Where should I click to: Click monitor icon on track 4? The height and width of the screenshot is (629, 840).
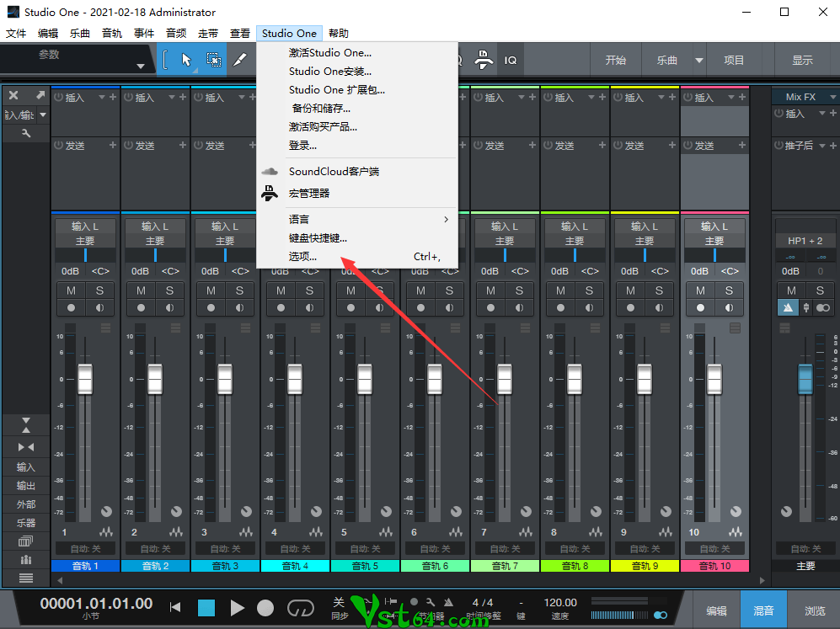(309, 308)
